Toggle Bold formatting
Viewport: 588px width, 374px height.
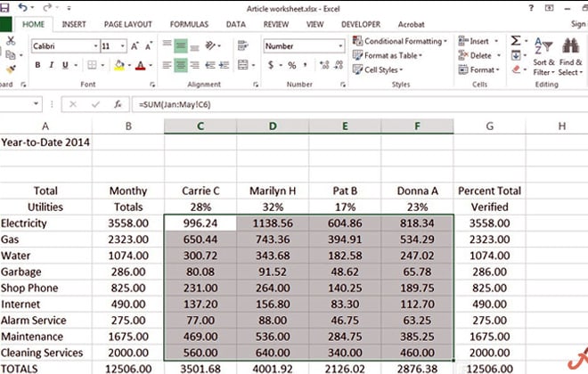(37, 65)
